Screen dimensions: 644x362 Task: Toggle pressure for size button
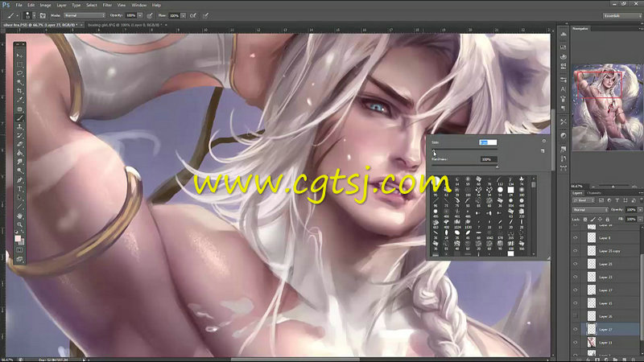(205, 15)
